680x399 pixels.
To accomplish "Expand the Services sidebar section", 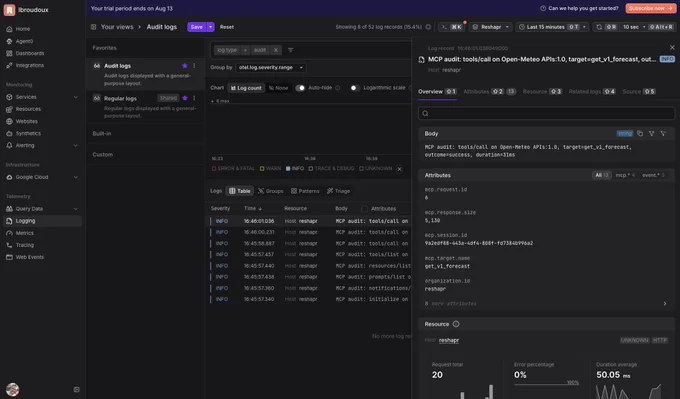I will [75, 97].
